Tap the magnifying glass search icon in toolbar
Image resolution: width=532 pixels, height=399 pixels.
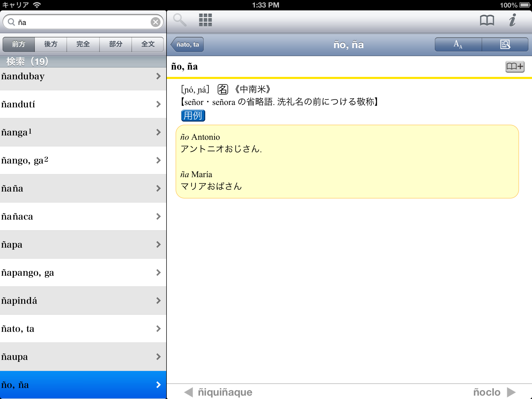pos(180,20)
